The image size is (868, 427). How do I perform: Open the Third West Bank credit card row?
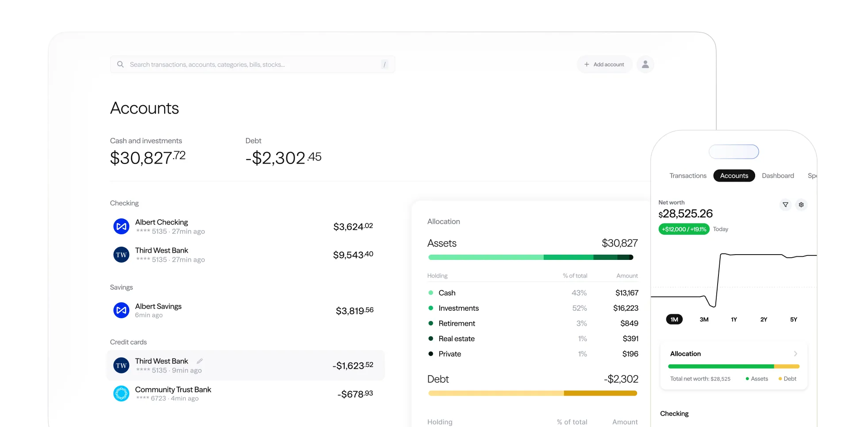point(246,366)
